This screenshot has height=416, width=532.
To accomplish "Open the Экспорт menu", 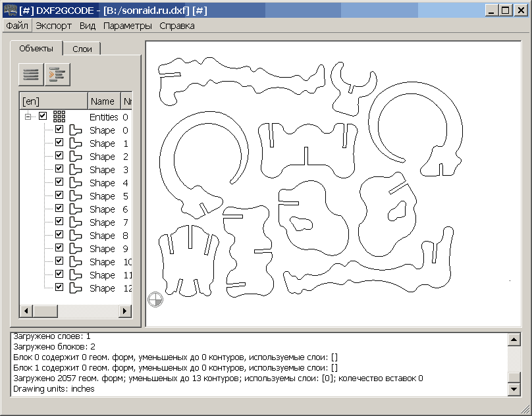I will [53, 26].
